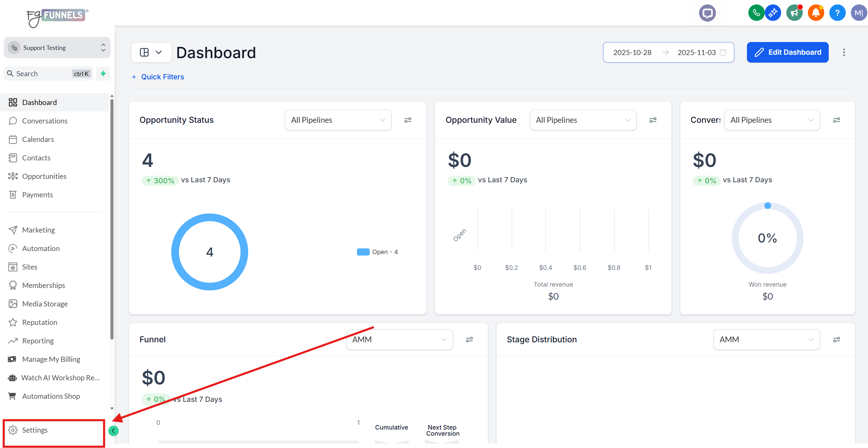Open Opportunity Value All Pipelines dropdown

click(583, 120)
